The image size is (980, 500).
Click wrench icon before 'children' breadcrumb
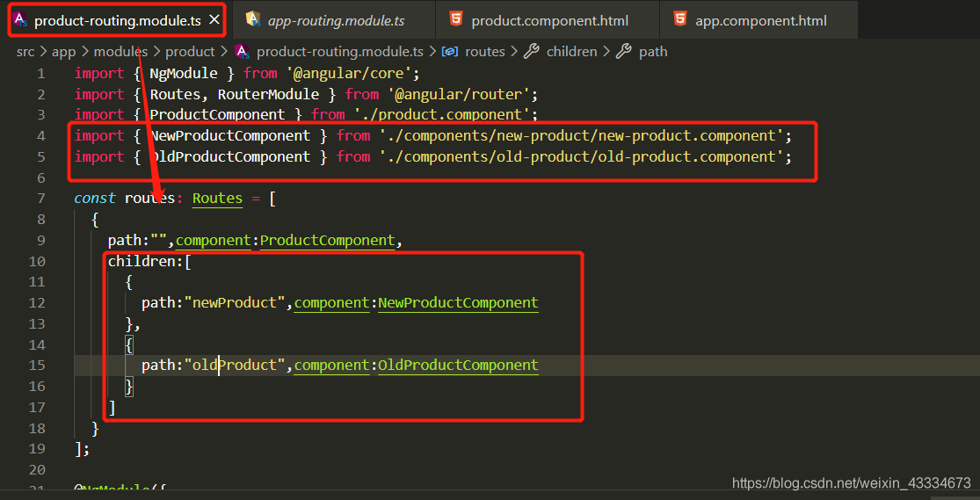pyautogui.click(x=531, y=51)
